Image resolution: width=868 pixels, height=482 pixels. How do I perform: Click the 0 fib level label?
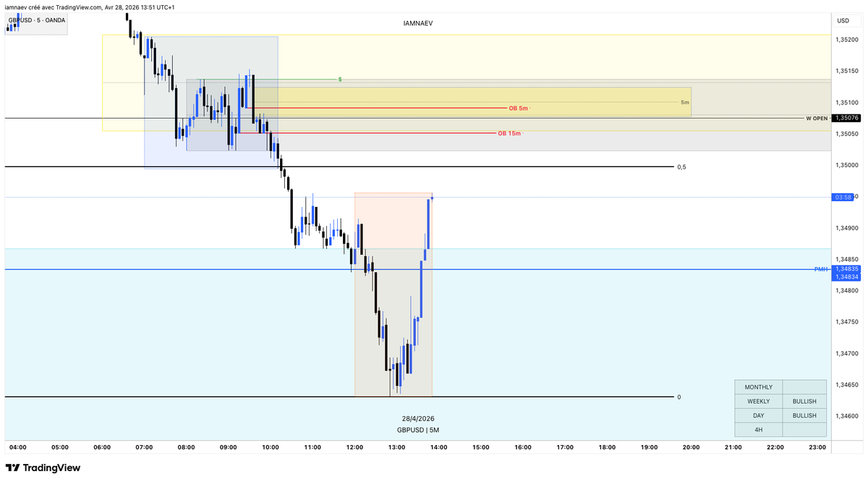(x=678, y=397)
